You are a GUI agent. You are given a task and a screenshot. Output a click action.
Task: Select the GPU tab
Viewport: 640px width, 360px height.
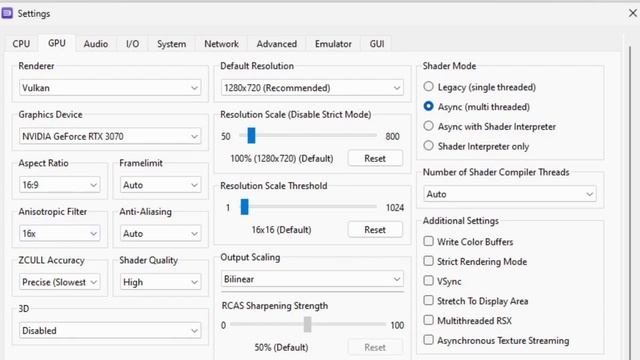click(x=57, y=43)
